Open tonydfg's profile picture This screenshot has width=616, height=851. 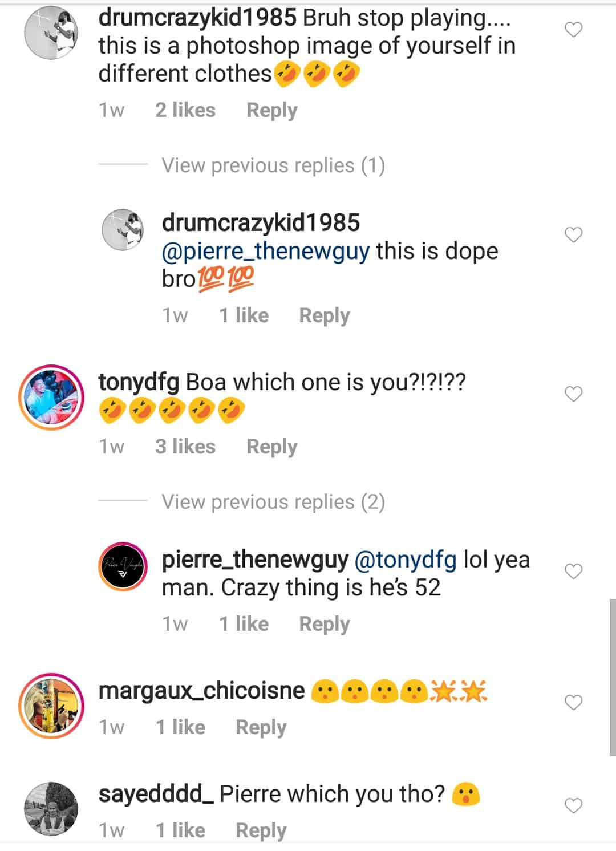tap(51, 398)
